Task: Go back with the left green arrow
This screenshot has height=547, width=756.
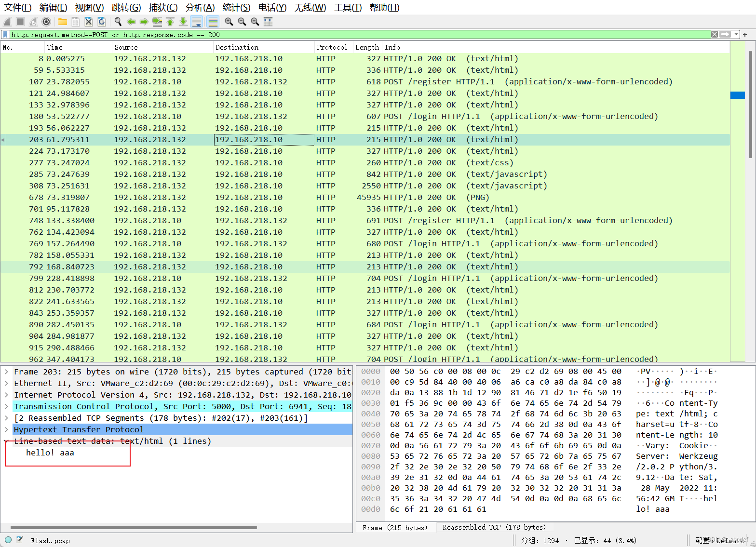Action: tap(131, 22)
